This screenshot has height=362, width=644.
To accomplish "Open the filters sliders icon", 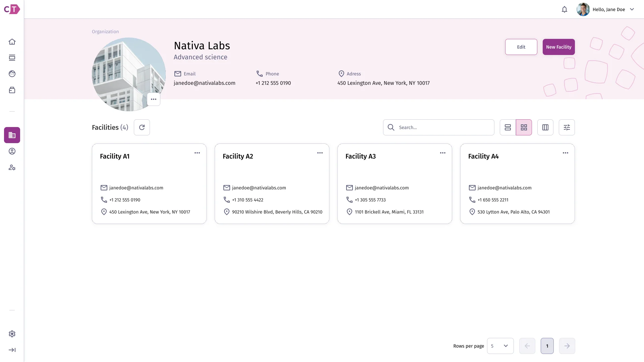I will pos(567,127).
